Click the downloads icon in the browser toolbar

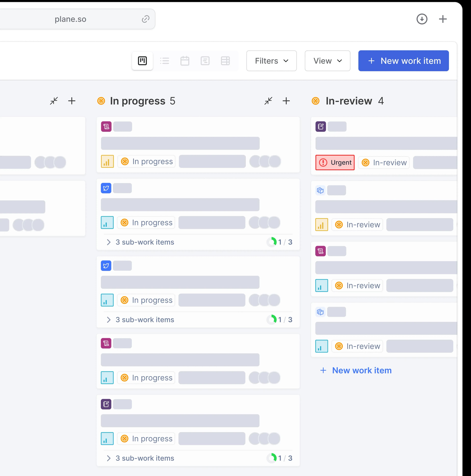coord(422,19)
